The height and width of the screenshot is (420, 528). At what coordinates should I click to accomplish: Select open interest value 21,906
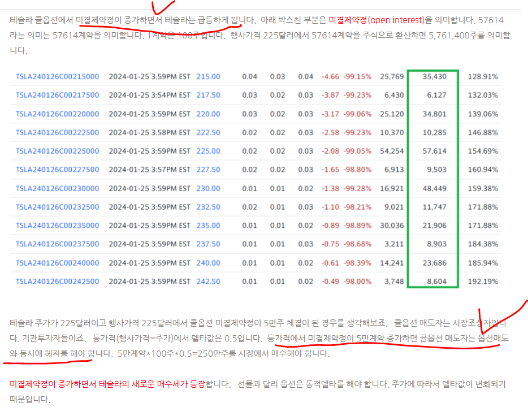(435, 226)
